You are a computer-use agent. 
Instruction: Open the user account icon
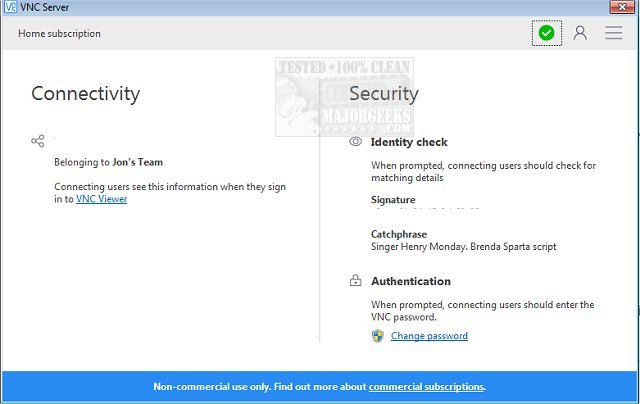[580, 33]
